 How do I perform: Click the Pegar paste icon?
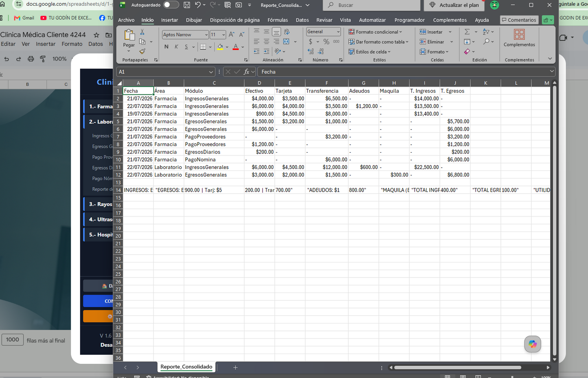click(x=129, y=35)
